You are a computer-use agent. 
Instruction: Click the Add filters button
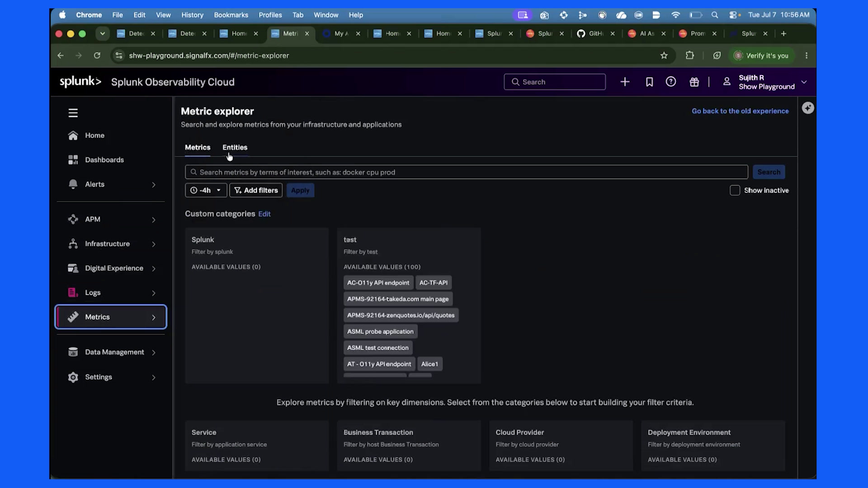click(256, 191)
